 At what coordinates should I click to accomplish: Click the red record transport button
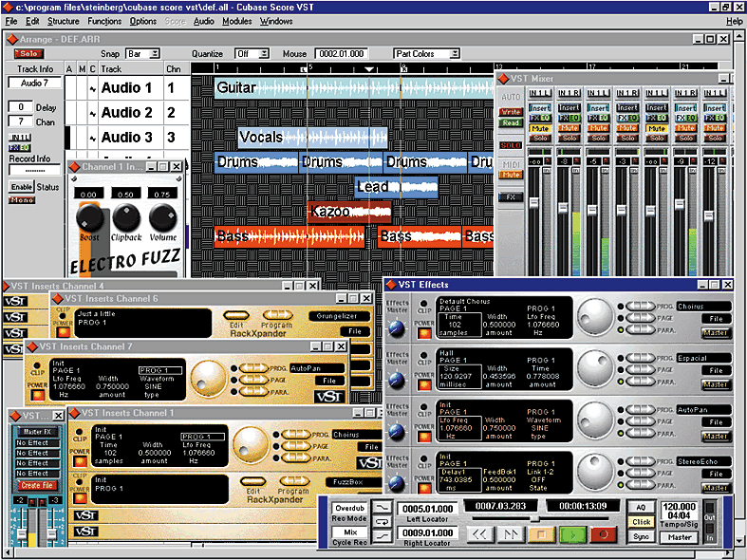coord(604,534)
